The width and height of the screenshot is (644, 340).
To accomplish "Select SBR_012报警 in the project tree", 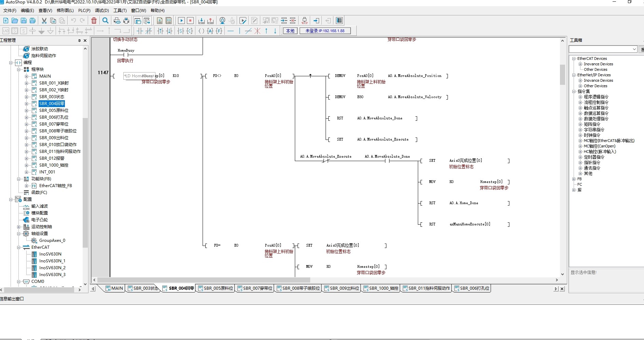I will pyautogui.click(x=52, y=158).
